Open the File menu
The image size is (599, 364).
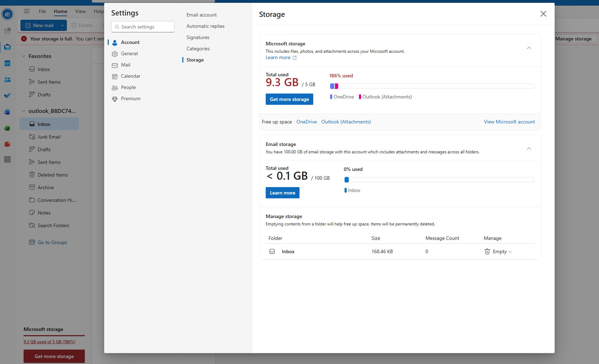tap(42, 11)
